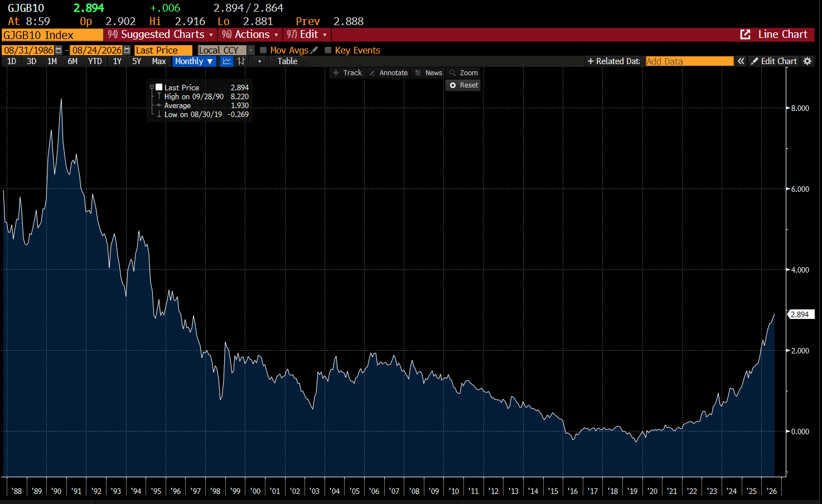Open chart settings gear icon
The image size is (822, 504).
(x=808, y=61)
